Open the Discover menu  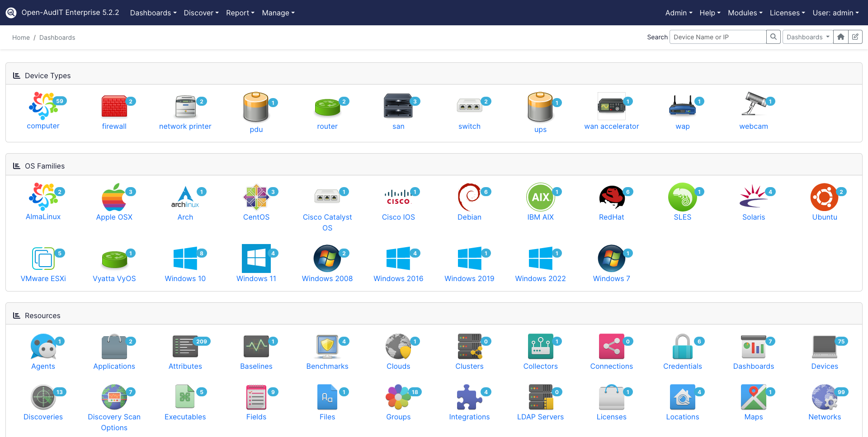pos(201,13)
